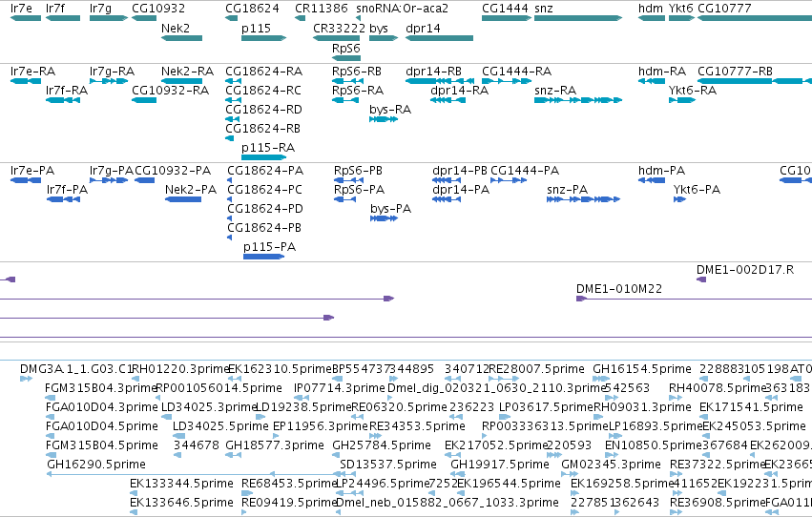Select the GH19917.5prime EST

458,474
